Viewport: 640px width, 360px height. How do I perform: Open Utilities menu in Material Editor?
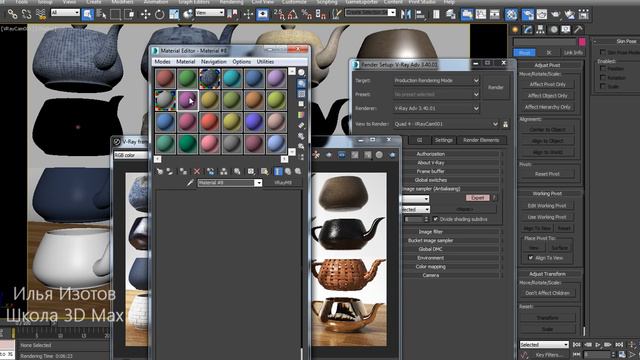tap(265, 62)
